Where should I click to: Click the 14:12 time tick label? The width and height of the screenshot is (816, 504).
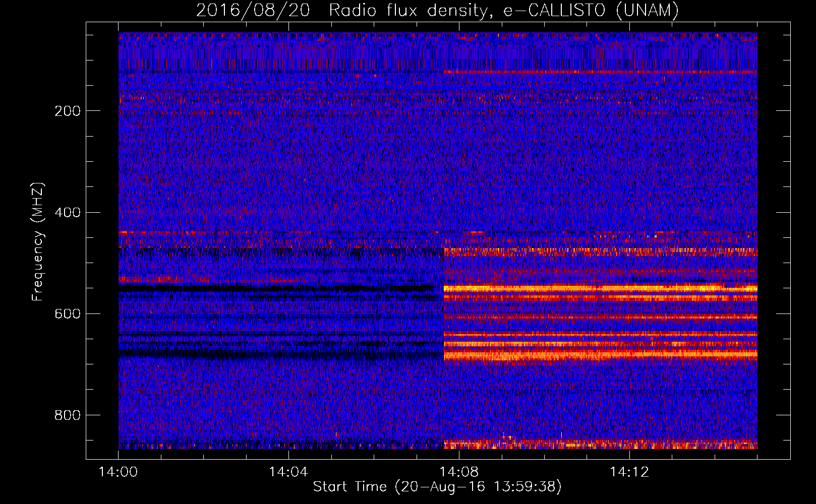(x=629, y=472)
